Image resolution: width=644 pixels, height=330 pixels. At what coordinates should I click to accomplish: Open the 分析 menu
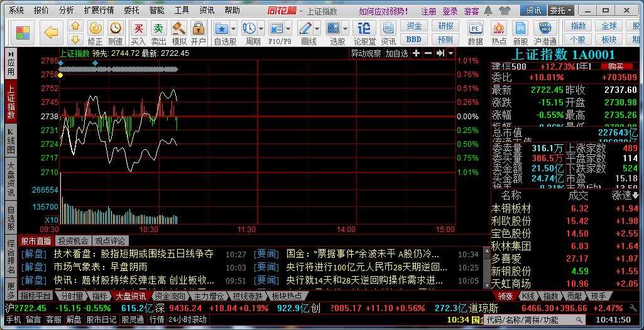[x=66, y=11]
